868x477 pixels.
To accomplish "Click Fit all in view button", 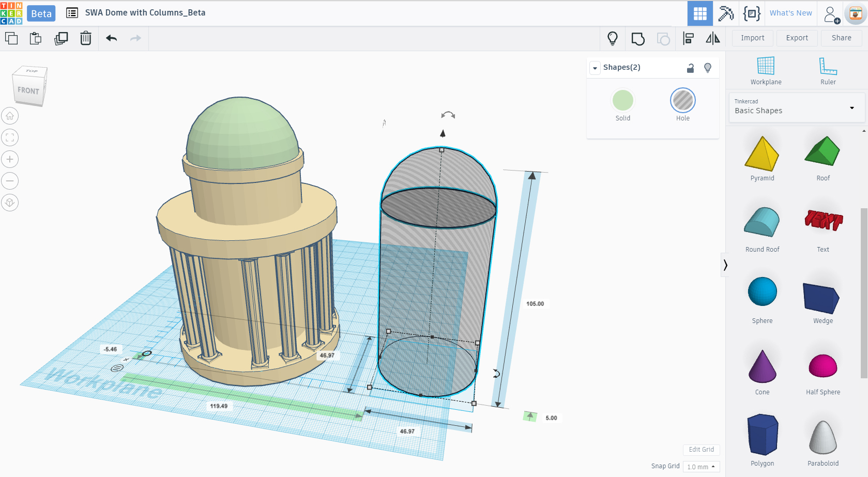I will point(10,137).
